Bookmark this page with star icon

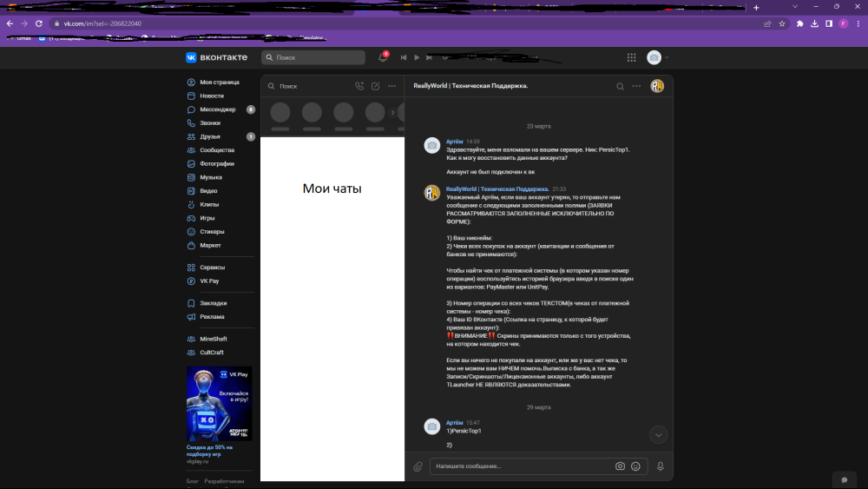pos(782,23)
